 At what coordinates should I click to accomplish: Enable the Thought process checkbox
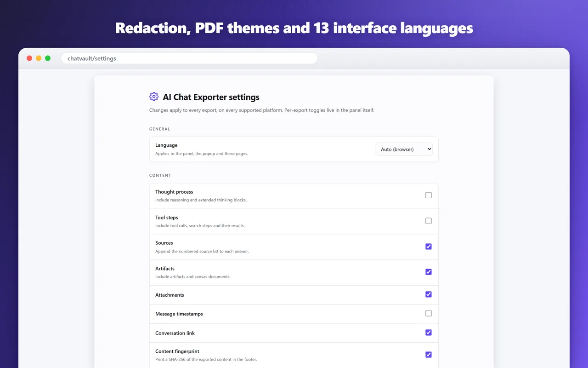(429, 195)
